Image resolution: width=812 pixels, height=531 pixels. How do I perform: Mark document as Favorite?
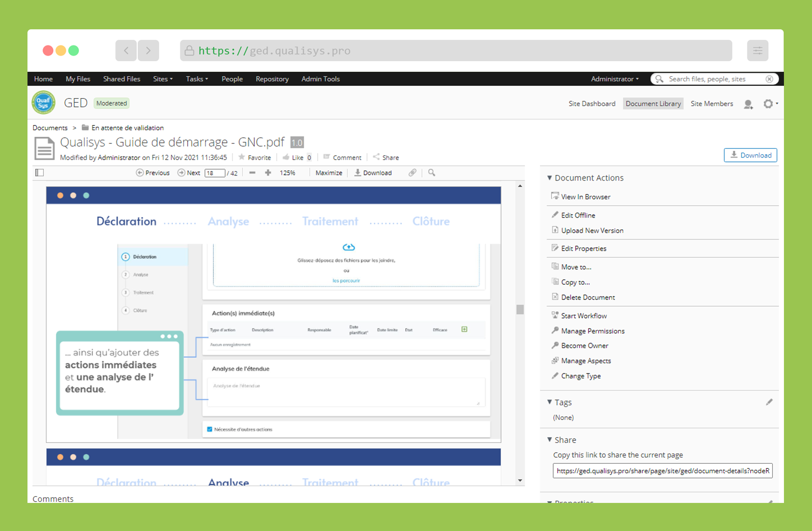coord(254,158)
